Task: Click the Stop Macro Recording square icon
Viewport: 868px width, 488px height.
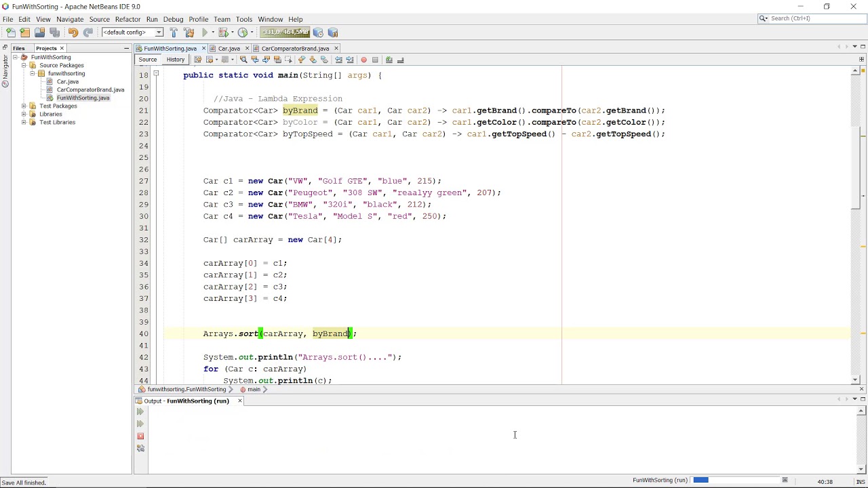Action: coord(375,60)
